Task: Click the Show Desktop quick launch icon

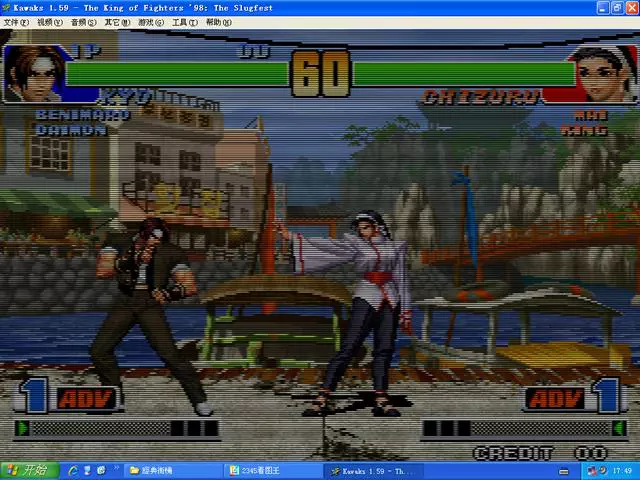Action: click(87, 471)
